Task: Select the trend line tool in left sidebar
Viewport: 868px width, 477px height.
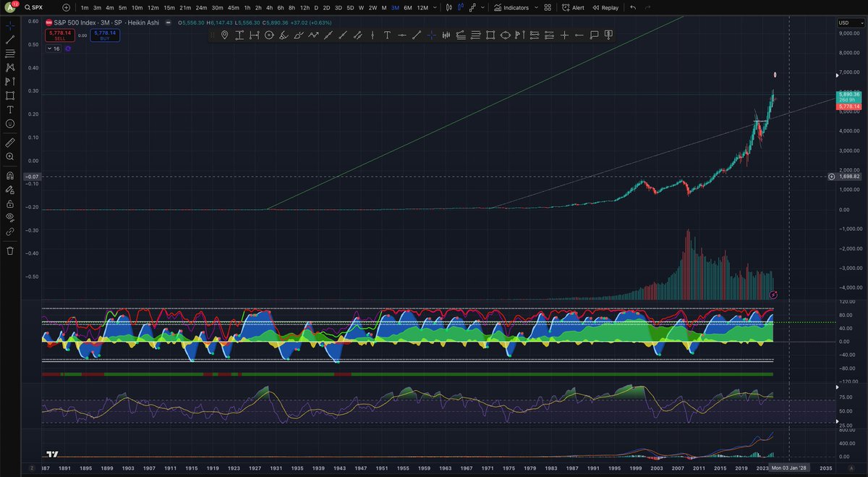Action: click(10, 39)
